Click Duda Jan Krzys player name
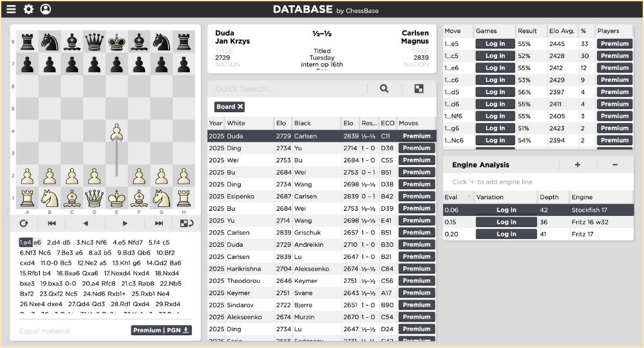The width and height of the screenshot is (644, 348). point(232,37)
